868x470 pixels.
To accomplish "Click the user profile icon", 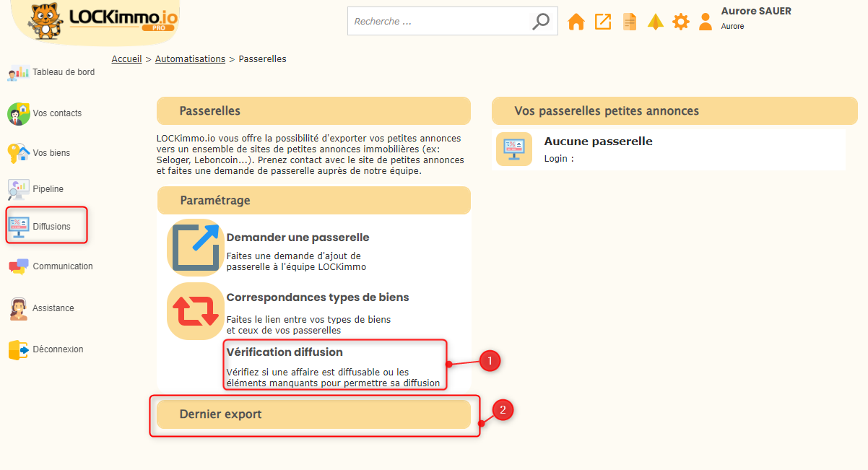I will (706, 22).
